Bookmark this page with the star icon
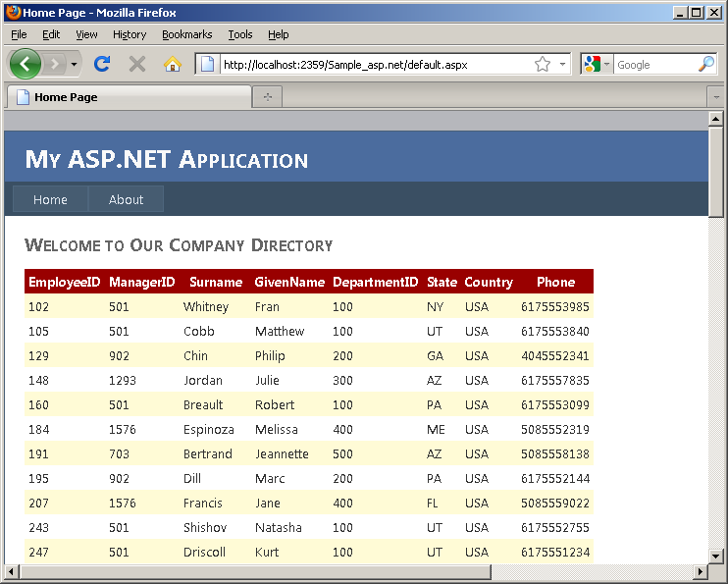The image size is (728, 584). (x=543, y=64)
